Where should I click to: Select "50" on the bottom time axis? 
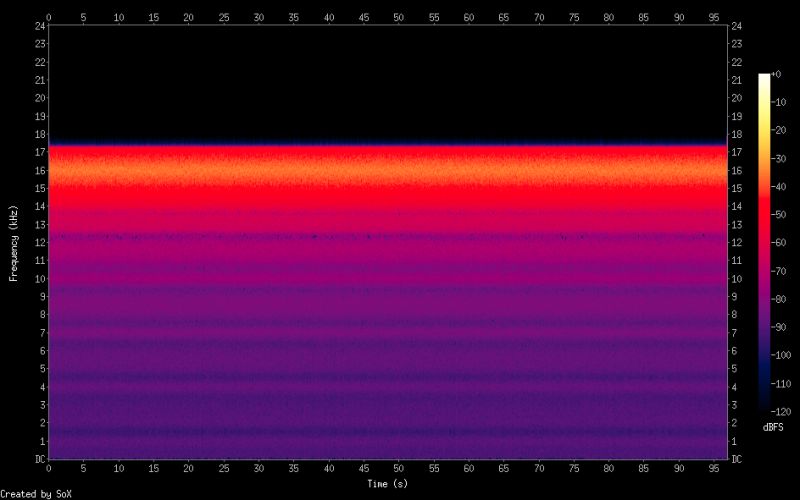pyautogui.click(x=398, y=468)
